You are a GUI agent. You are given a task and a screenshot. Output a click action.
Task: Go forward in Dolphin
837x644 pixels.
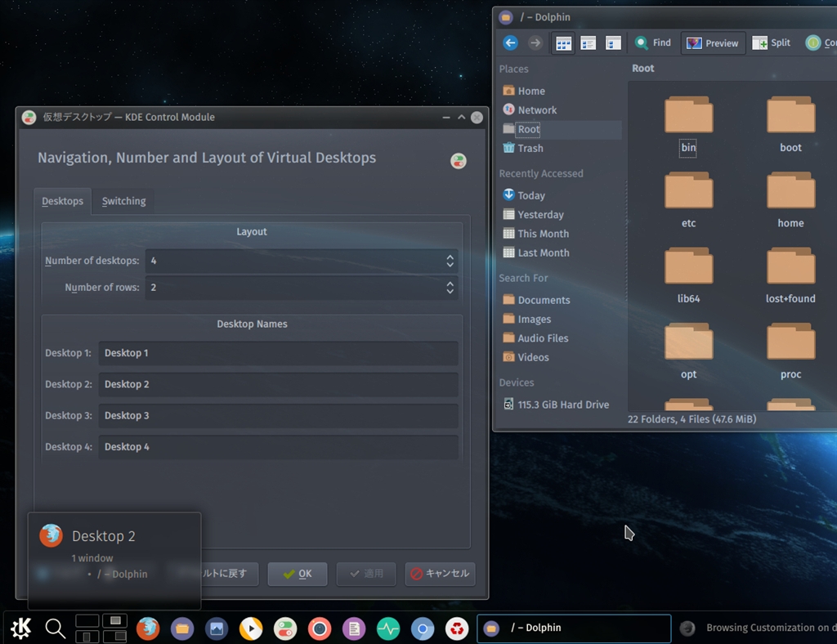[535, 42]
